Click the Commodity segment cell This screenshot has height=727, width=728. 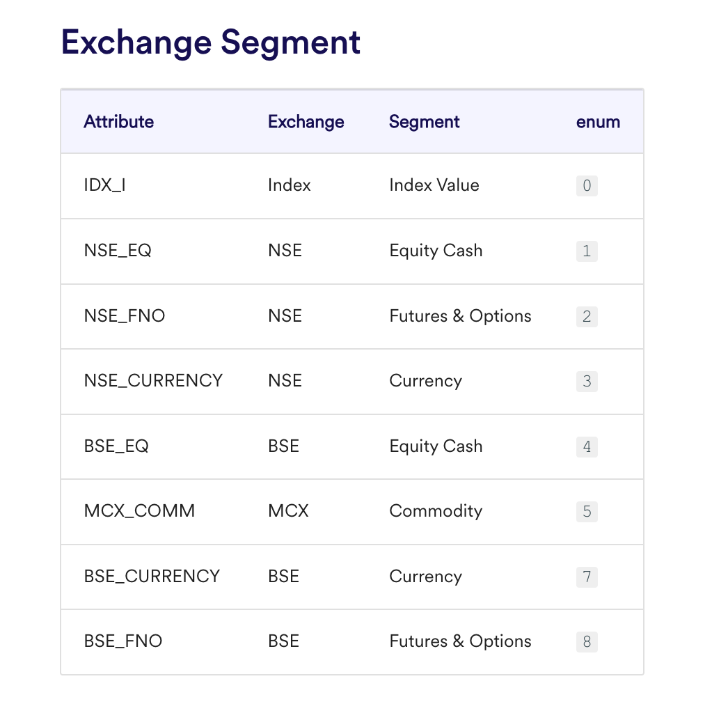pos(436,511)
